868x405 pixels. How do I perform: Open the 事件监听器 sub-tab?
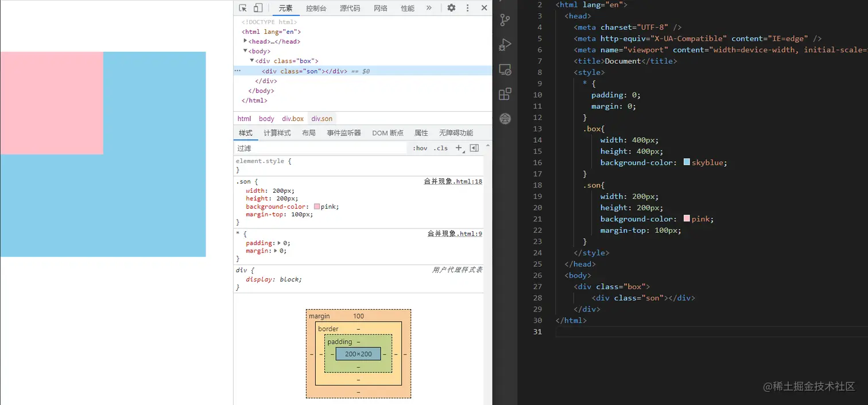pos(344,133)
